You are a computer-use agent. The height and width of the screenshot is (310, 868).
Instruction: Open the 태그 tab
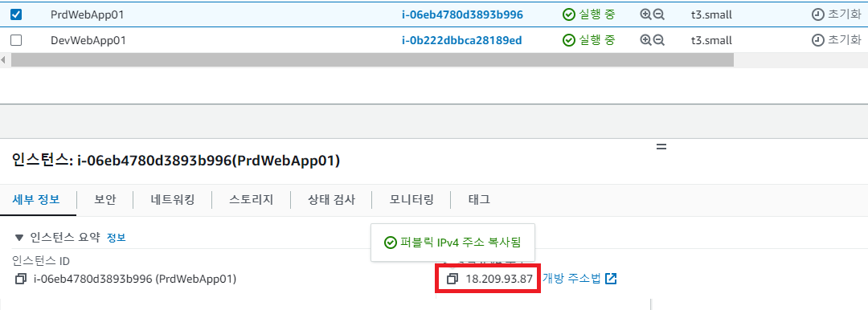(479, 200)
